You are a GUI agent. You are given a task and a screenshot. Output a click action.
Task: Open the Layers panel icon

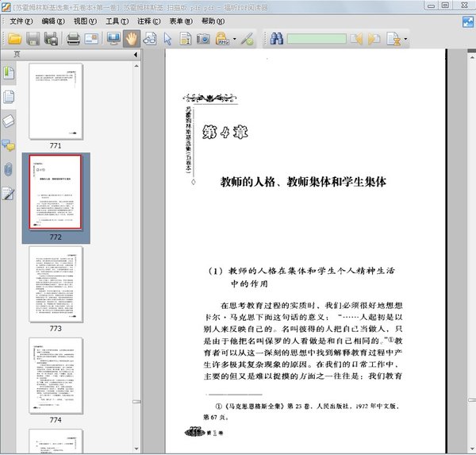[x=9, y=121]
